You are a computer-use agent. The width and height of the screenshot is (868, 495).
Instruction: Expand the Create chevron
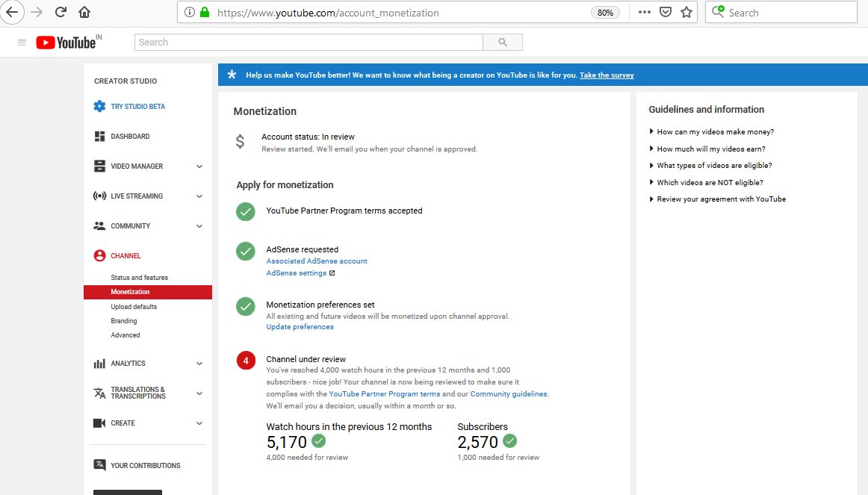199,423
